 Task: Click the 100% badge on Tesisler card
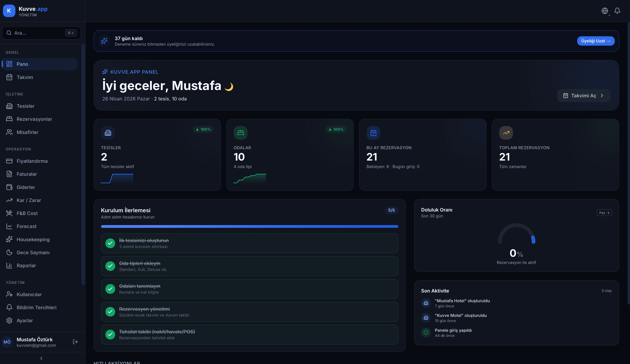203,129
